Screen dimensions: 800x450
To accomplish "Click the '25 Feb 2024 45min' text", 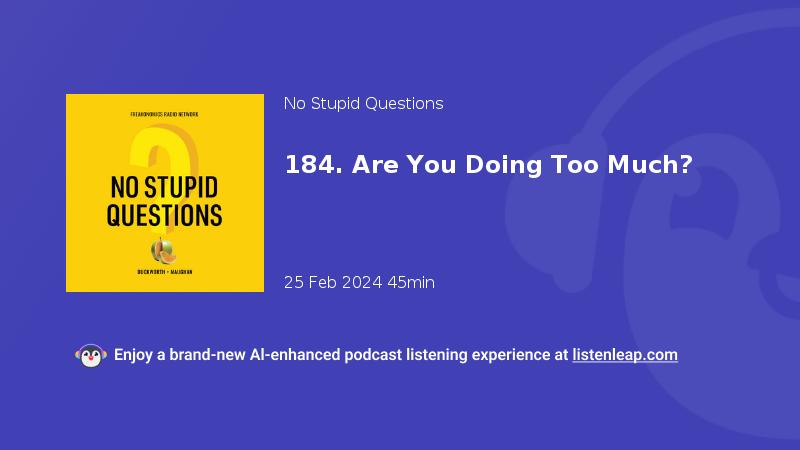I will [x=359, y=282].
